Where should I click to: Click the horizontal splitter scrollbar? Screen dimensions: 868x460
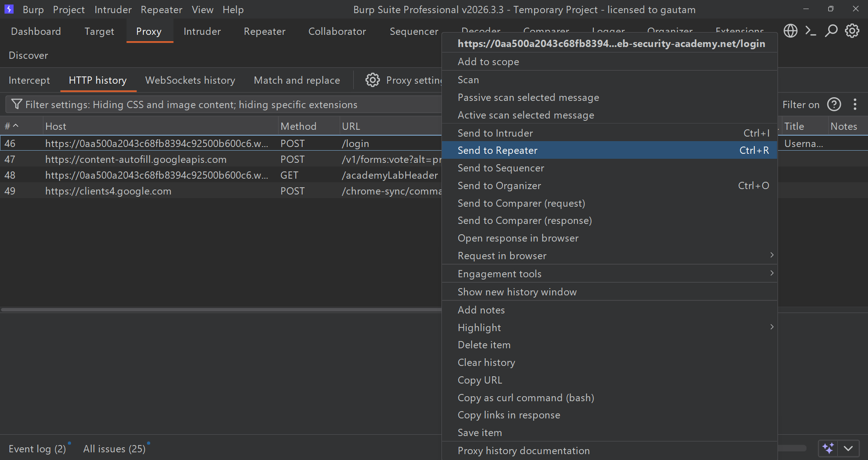coord(221,310)
